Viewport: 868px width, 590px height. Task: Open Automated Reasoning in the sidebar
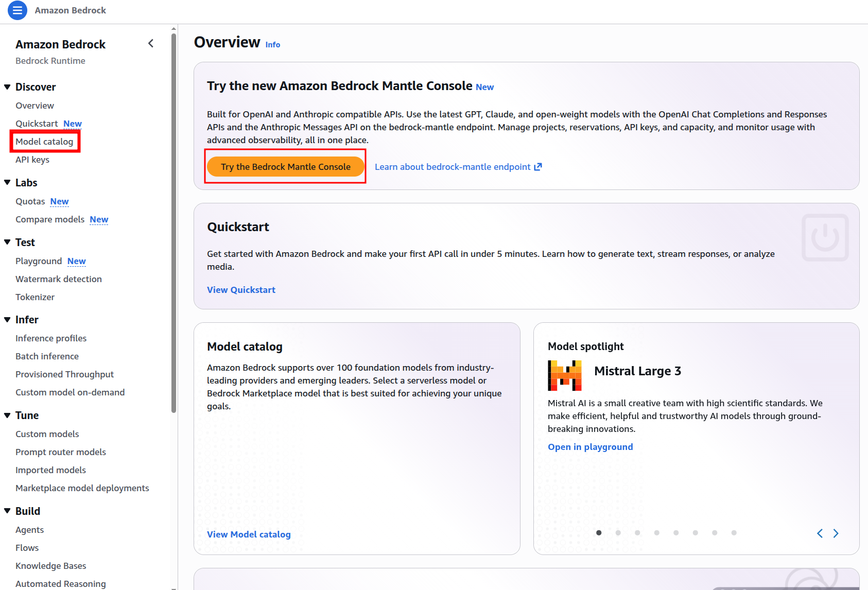point(61,584)
